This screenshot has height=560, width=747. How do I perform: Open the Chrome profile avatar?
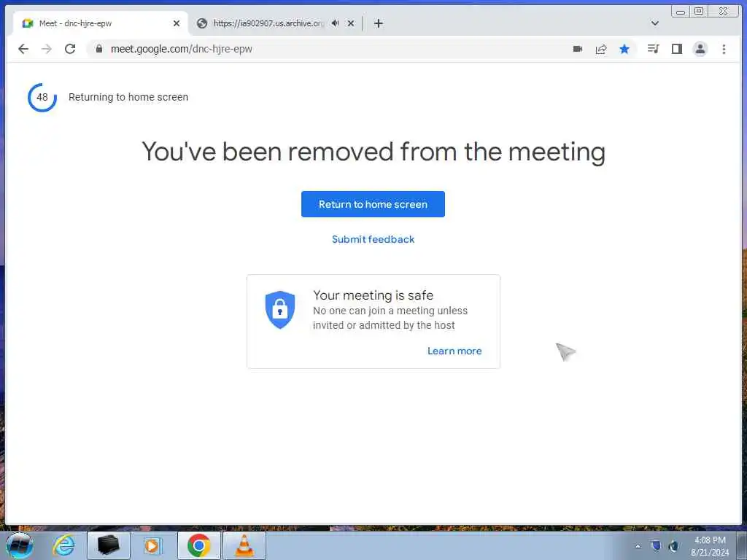[x=700, y=49]
